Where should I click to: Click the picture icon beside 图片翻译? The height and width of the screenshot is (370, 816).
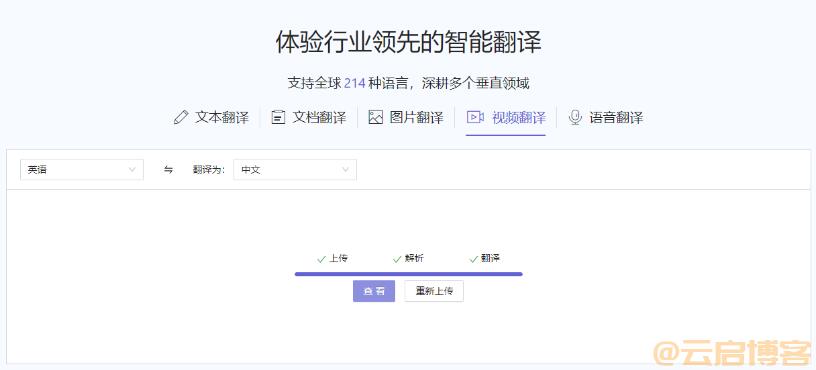375,117
